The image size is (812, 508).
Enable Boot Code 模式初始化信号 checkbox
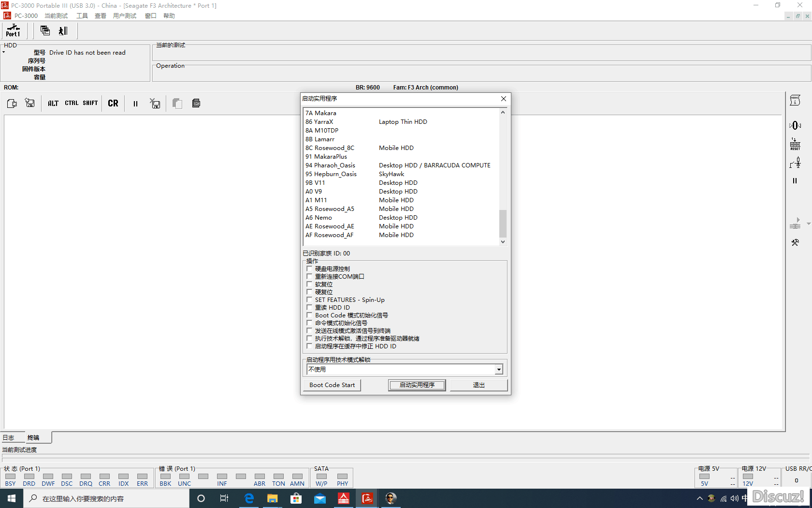coord(309,315)
